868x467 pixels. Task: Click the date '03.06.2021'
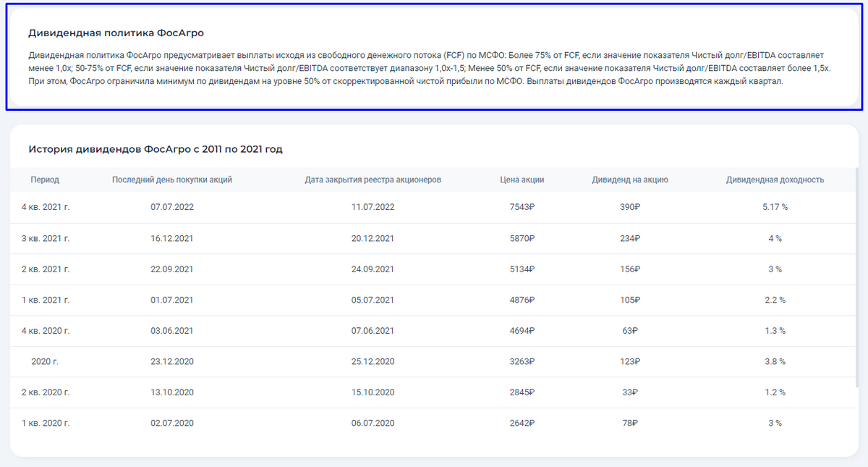172,331
